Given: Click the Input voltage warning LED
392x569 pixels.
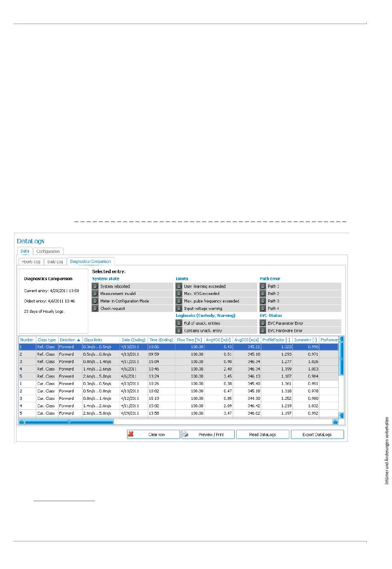Looking at the screenshot, I should pos(179,309).
